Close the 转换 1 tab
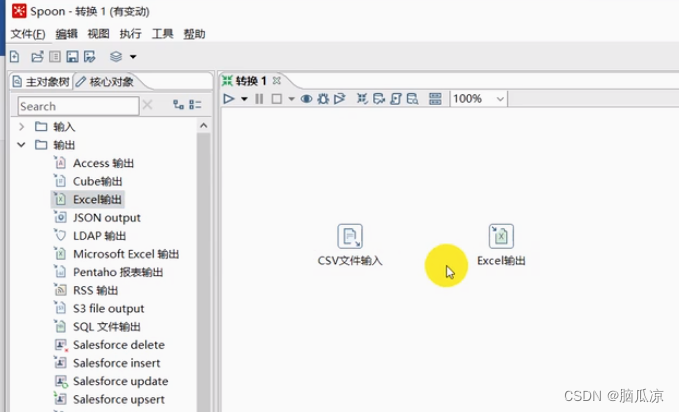 pos(277,81)
